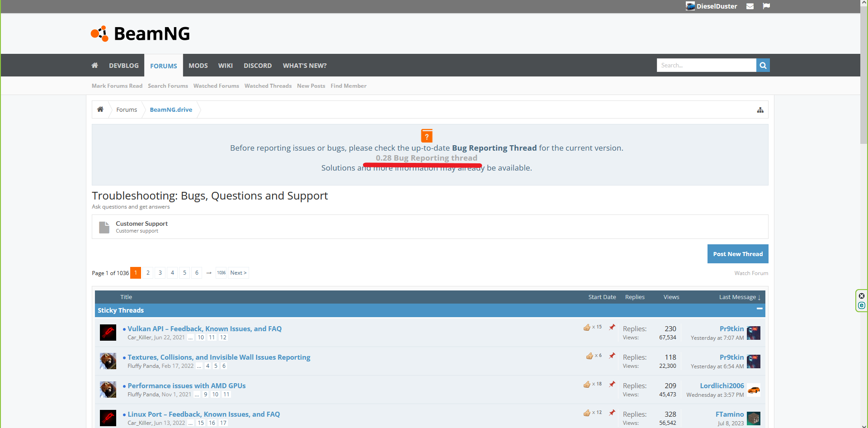The image size is (868, 428).
Task: Sort threads by Views column
Action: coord(671,297)
